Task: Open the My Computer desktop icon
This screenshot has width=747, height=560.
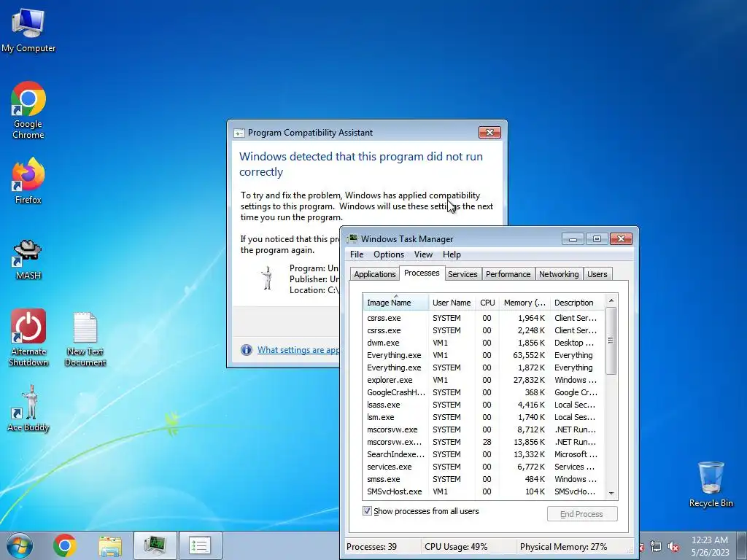Action: 28,29
